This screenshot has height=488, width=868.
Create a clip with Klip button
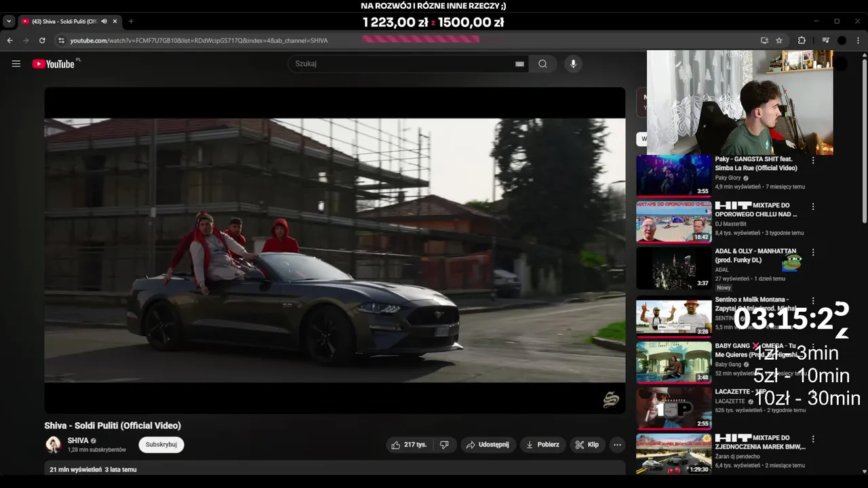tap(587, 445)
